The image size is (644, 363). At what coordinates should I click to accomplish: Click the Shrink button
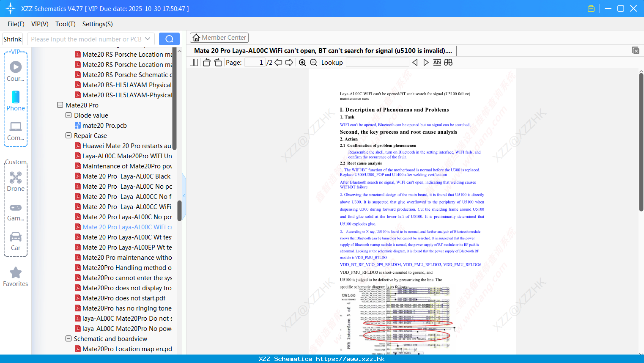pos(12,39)
